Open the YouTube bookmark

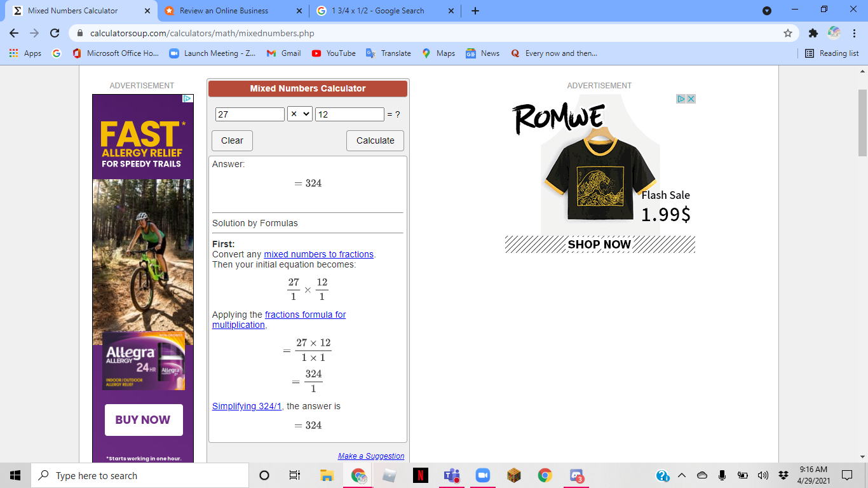tap(334, 53)
